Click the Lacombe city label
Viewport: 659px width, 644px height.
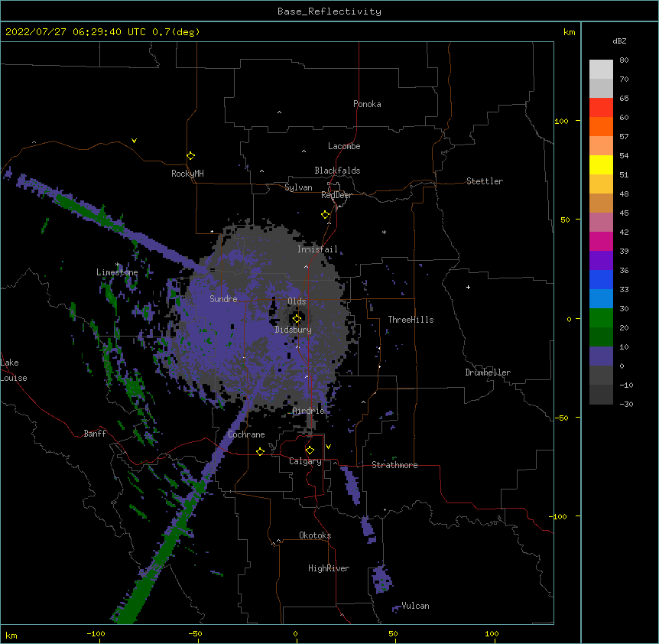point(344,146)
